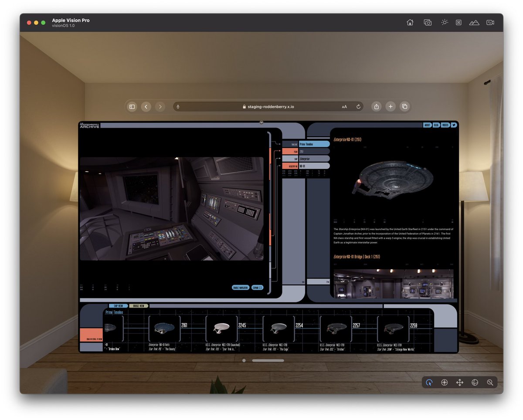The height and width of the screenshot is (420, 523).
Task: Select the simulator look-around target tool
Action: [x=445, y=383]
